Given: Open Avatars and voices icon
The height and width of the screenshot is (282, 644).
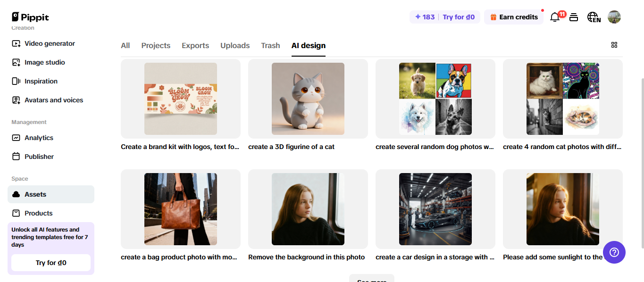Looking at the screenshot, I should coord(16,100).
